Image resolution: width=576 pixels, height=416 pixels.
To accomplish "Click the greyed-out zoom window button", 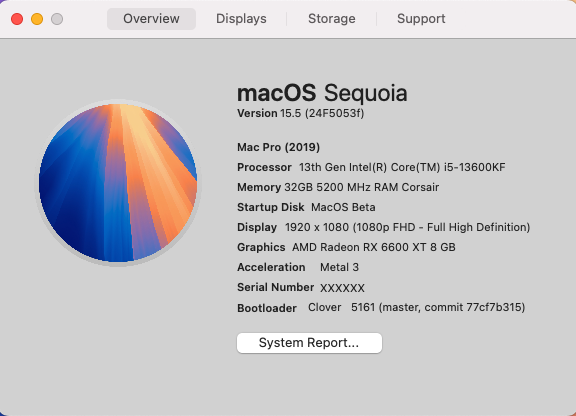I will pos(57,19).
